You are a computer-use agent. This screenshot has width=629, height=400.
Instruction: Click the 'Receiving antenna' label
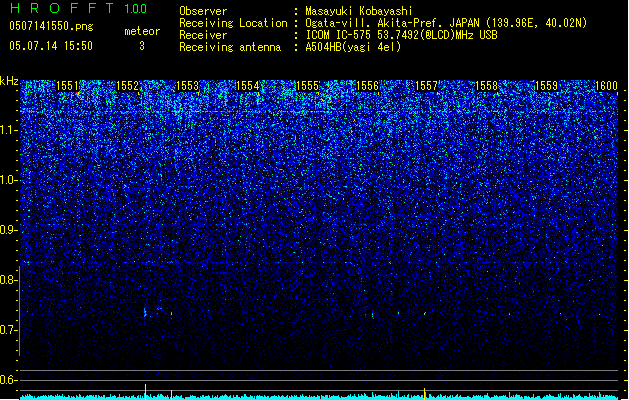(230, 47)
